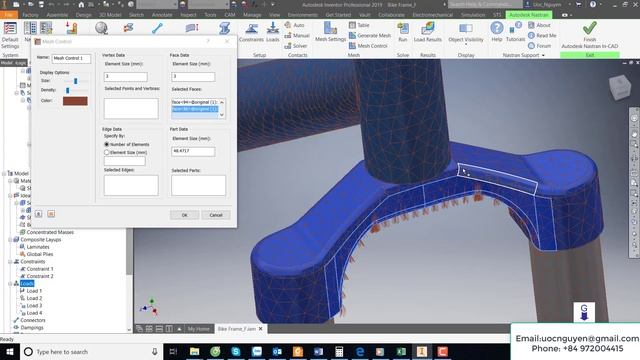This screenshot has height=360, width=640.
Task: Click the ViewCube in the viewport
Action: 620,87
